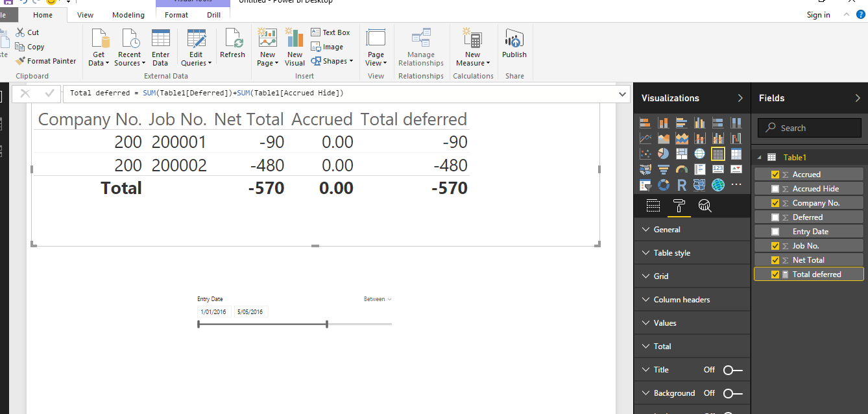Check the Entry Date field checkbox
The height and width of the screenshot is (414, 868).
[775, 232]
